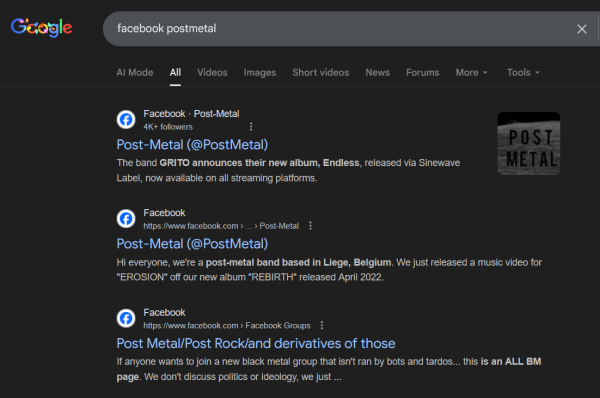Open the three-dot menu beside '4K+ followers'
Viewport: 600px width, 398px height.
[x=251, y=127]
